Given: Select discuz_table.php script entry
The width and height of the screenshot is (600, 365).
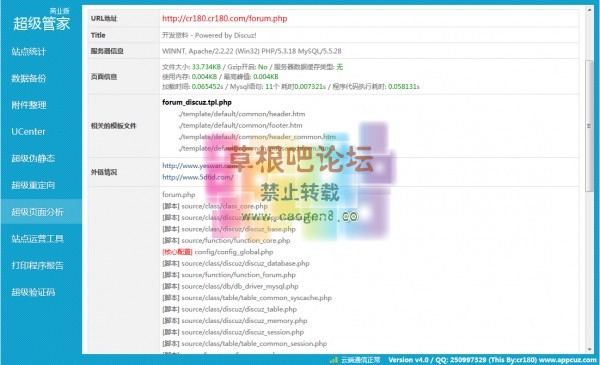Looking at the screenshot, I should pos(229,309).
